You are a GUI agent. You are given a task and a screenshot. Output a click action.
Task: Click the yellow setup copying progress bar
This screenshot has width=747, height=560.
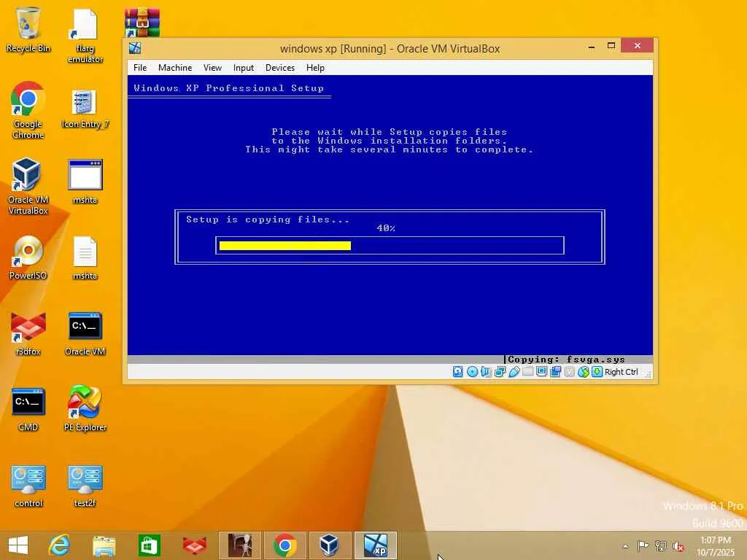click(285, 246)
